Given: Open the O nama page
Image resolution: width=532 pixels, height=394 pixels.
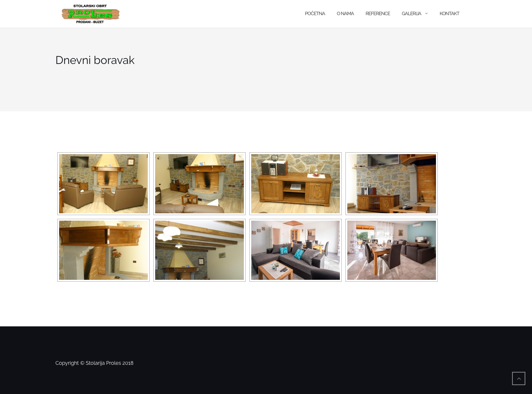Looking at the screenshot, I should tap(345, 14).
